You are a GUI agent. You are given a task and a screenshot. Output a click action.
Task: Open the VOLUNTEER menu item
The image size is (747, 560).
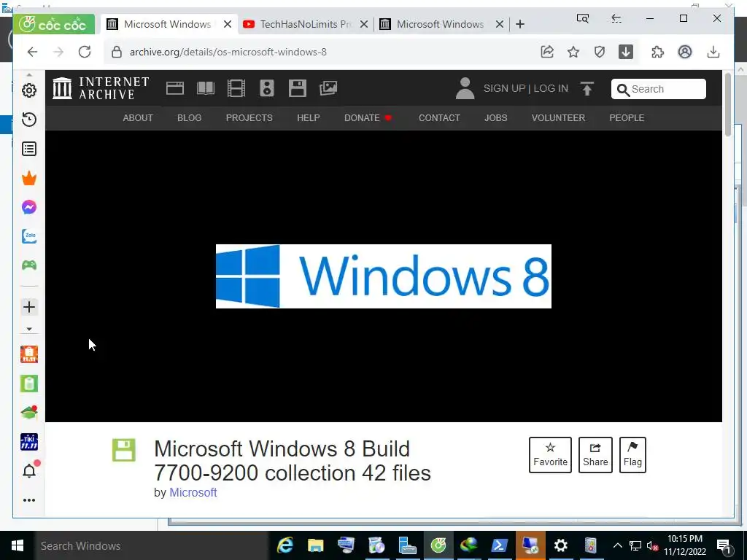coord(558,118)
